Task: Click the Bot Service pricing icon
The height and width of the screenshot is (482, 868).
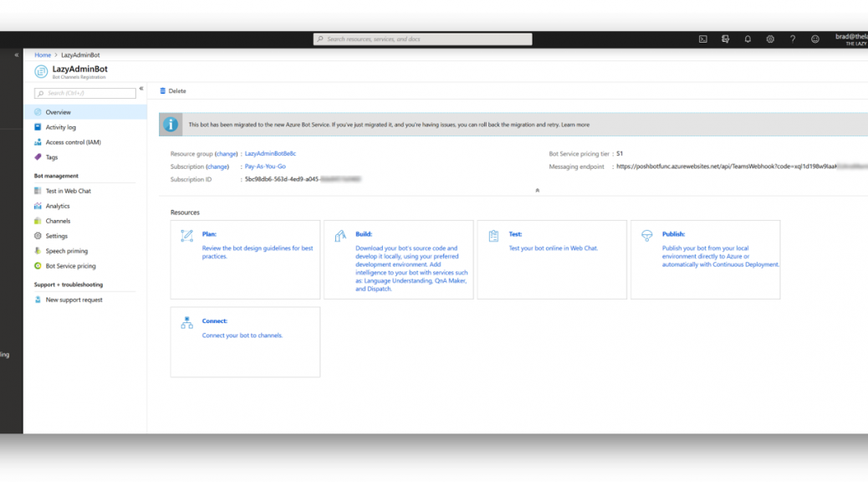Action: (x=38, y=265)
